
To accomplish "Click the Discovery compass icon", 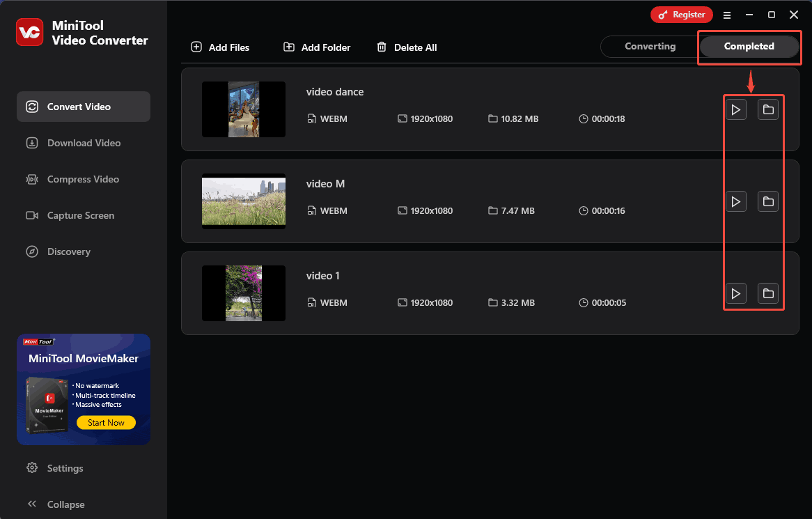I will [x=32, y=251].
